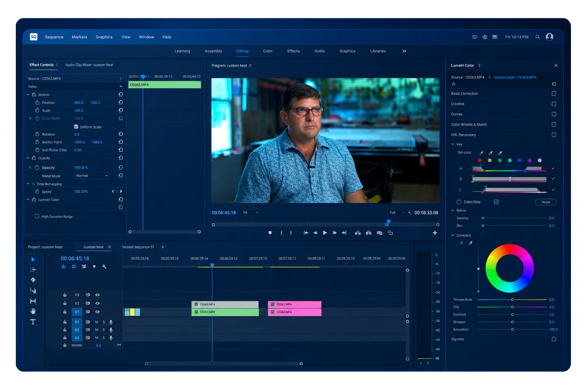The width and height of the screenshot is (588, 392).
Task: Toggle Linked Selection in timeline
Action: [84, 267]
